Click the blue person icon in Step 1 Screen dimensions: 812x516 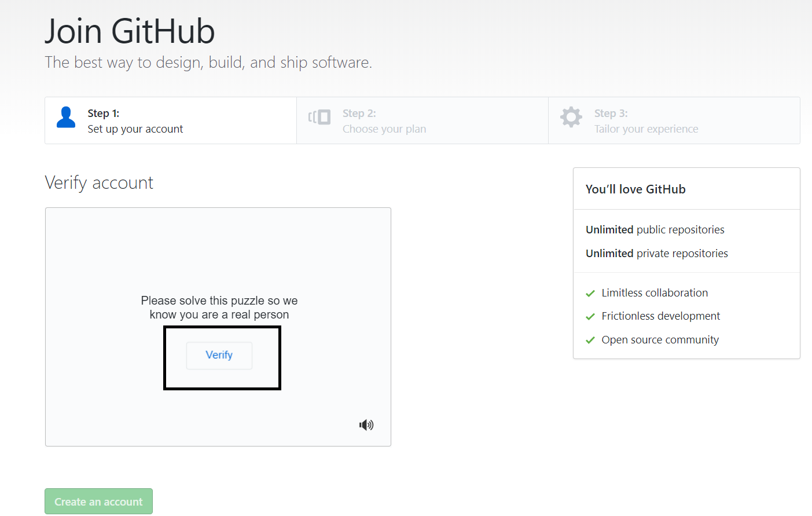(66, 117)
